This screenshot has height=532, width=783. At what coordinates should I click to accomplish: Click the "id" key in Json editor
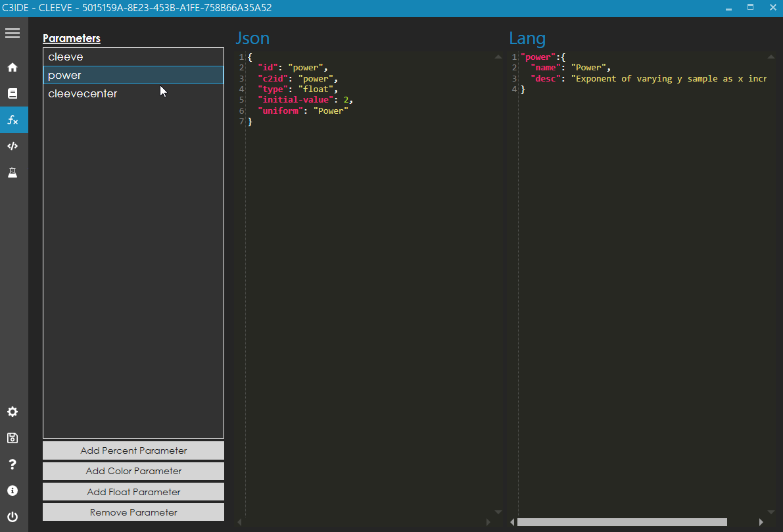tap(268, 68)
